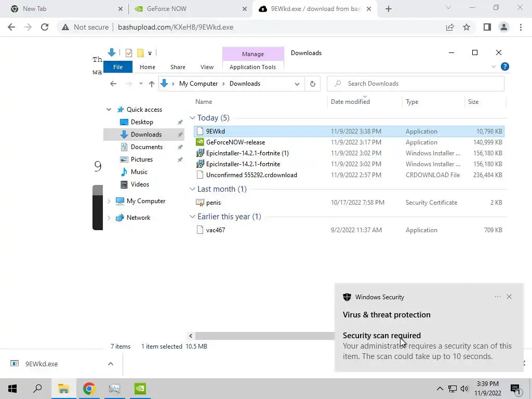Open volume control in system tray

click(464, 389)
